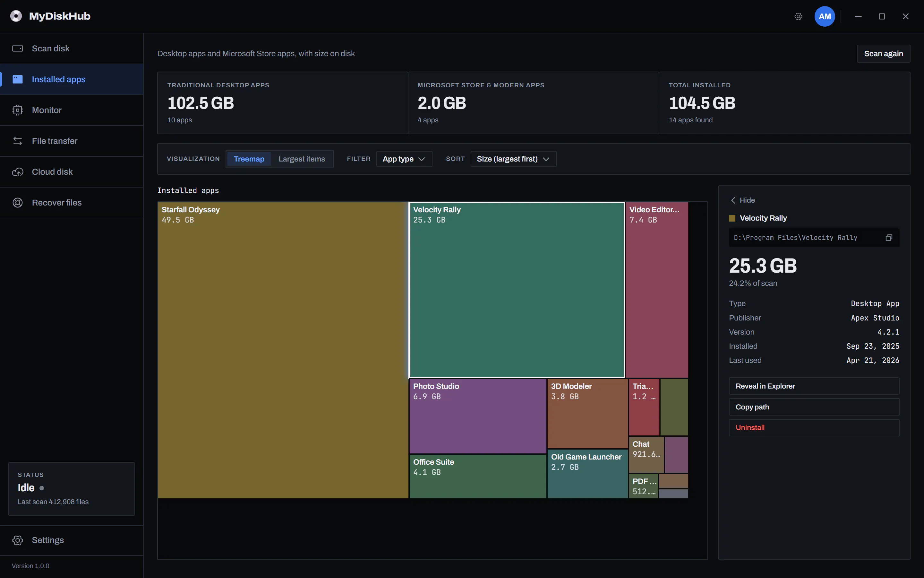Open the App type filter dropdown

point(404,159)
